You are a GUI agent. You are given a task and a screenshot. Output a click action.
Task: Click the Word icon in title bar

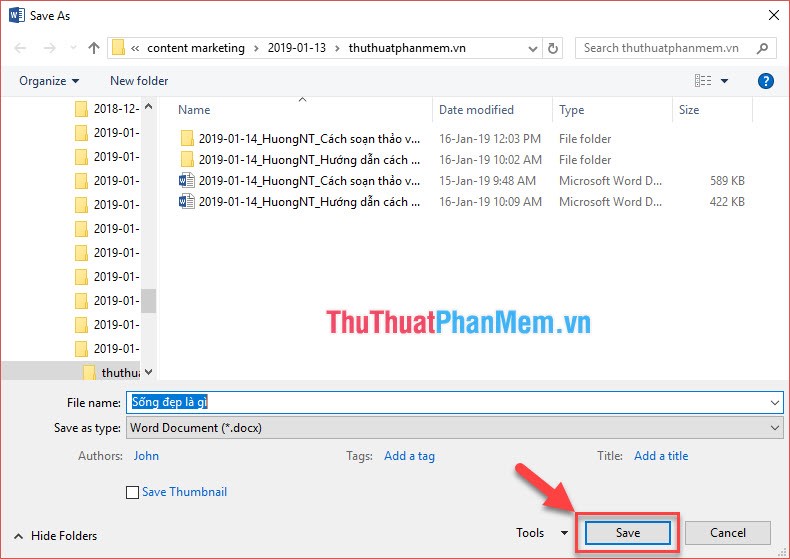tap(16, 15)
